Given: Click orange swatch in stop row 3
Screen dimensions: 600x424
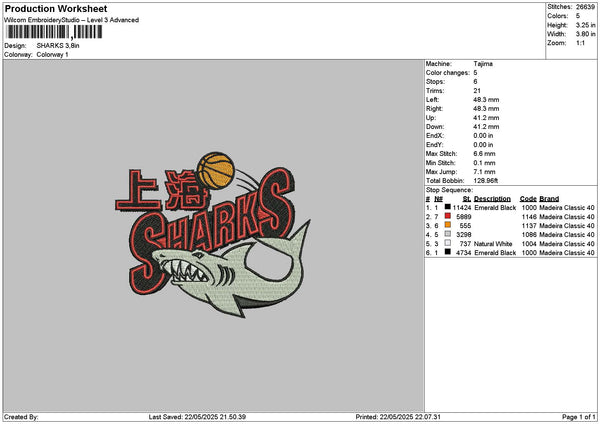Looking at the screenshot, I should pyautogui.click(x=447, y=225).
